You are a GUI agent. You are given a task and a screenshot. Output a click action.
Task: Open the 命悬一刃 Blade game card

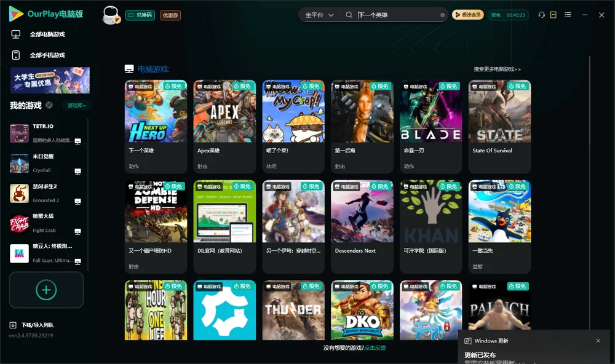[x=430, y=126]
